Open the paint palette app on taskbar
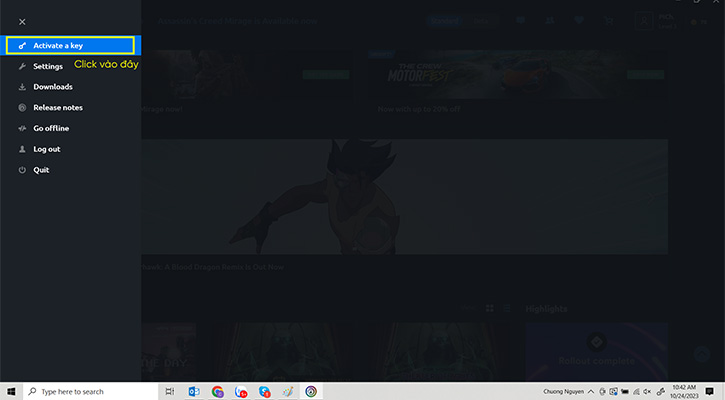 [288, 391]
